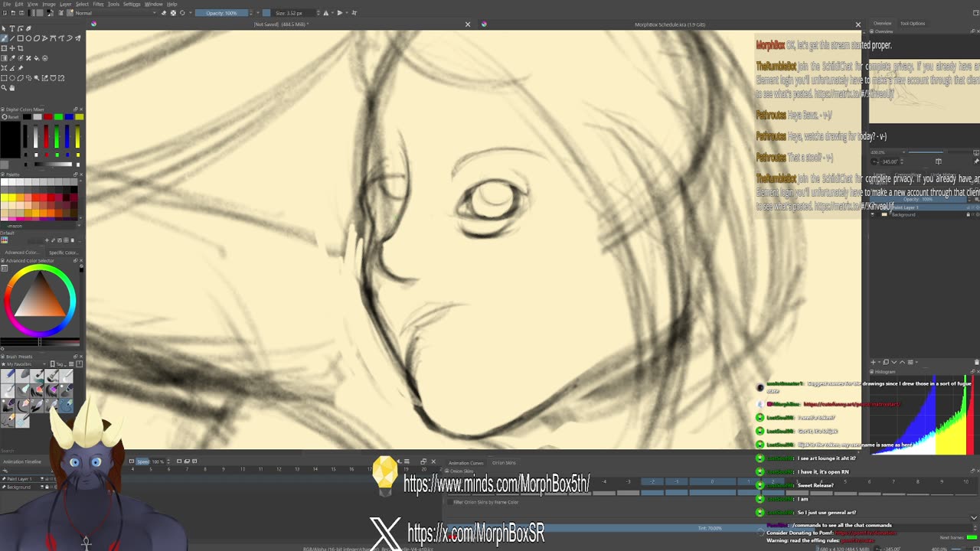980x551 pixels.
Task: Select the Freehand Brush tool
Action: click(x=5, y=38)
